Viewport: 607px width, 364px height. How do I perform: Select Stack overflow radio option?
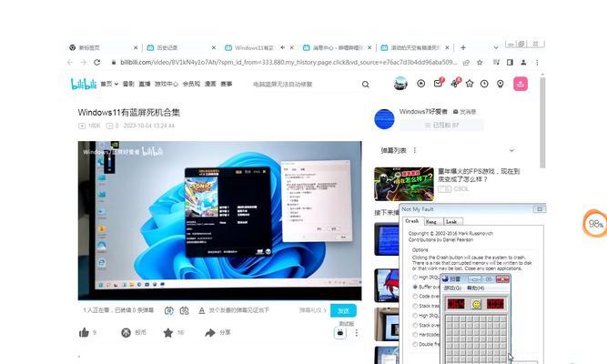pyautogui.click(x=415, y=325)
